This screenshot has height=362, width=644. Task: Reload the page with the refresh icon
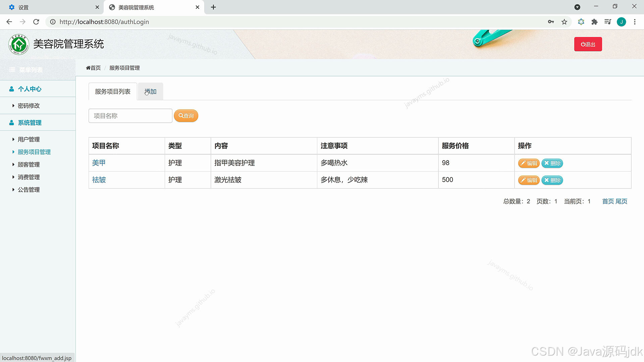pyautogui.click(x=36, y=22)
